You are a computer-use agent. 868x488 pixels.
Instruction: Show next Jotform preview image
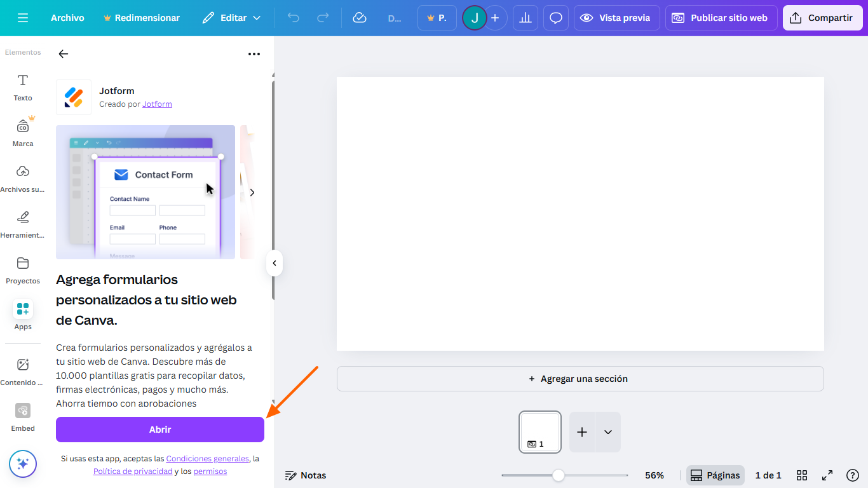(252, 192)
